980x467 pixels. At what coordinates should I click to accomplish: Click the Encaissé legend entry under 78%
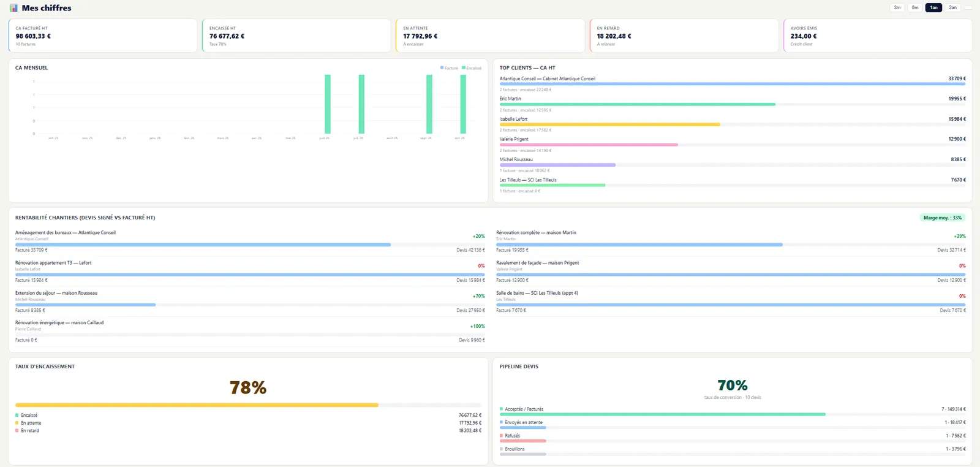(26, 416)
